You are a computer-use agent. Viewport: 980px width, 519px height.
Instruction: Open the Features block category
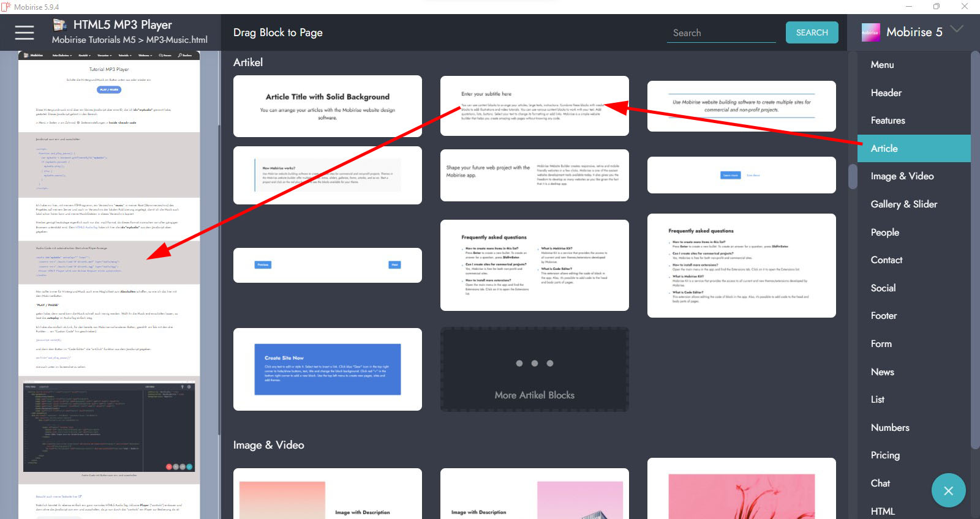[x=888, y=121]
